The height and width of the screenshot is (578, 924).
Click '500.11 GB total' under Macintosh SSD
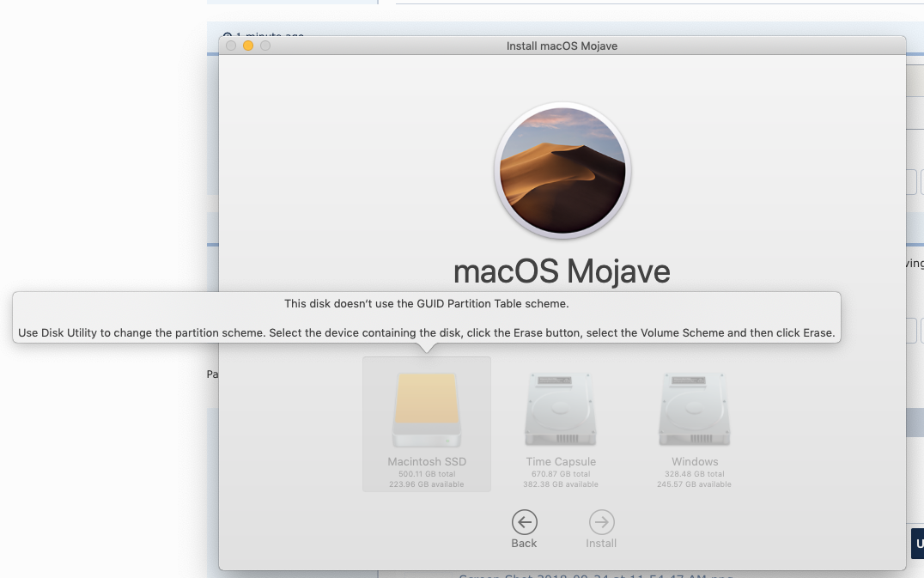coord(427,474)
